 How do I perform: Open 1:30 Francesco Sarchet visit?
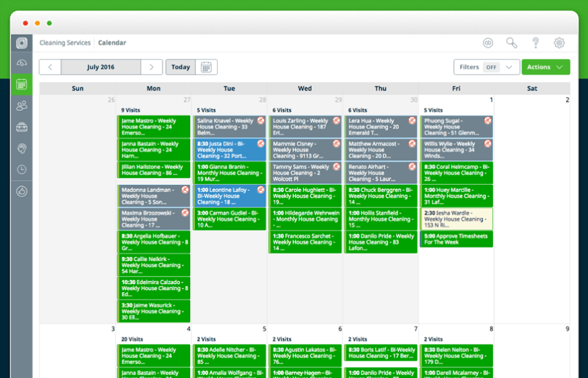pos(305,242)
